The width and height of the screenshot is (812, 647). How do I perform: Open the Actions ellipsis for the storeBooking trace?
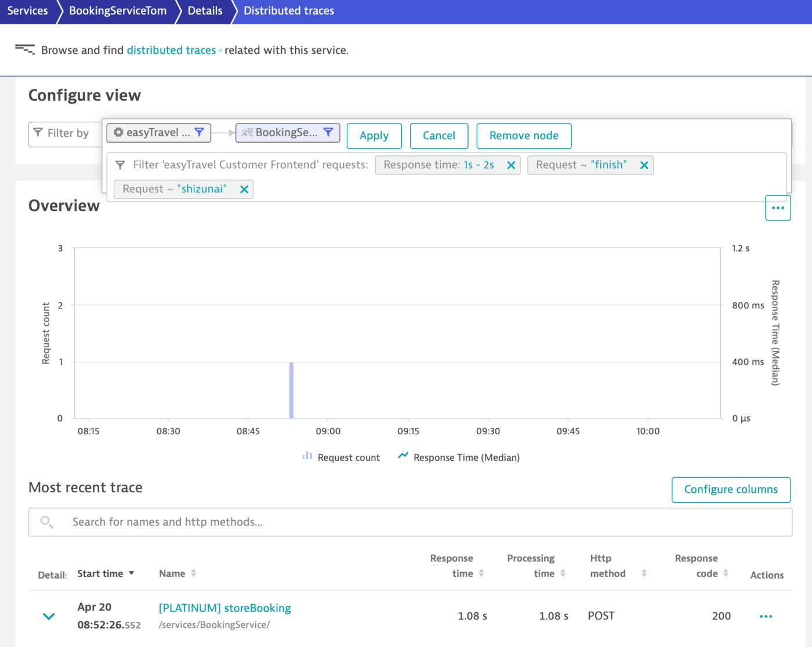tap(766, 616)
